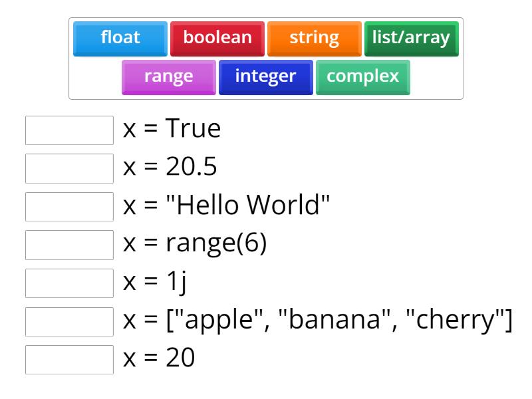Click the "x = range(6)" statement
Screen dimensions: 532x399
(195, 244)
